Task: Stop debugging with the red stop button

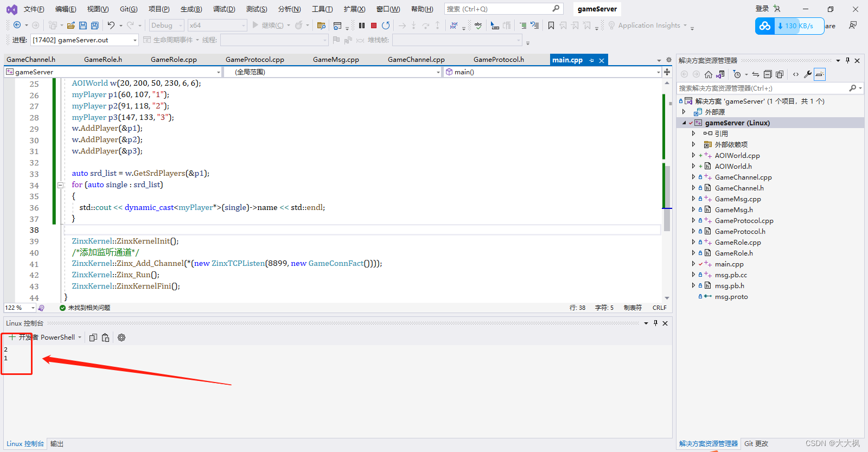Action: coord(374,26)
